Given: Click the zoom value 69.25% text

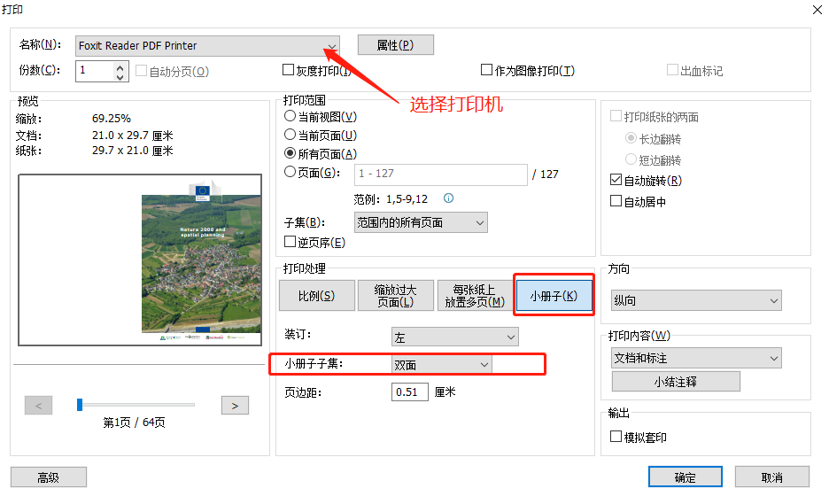Looking at the screenshot, I should (x=112, y=119).
